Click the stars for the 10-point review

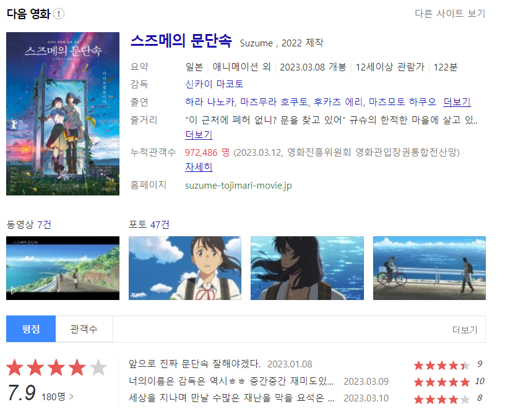[x=442, y=382]
